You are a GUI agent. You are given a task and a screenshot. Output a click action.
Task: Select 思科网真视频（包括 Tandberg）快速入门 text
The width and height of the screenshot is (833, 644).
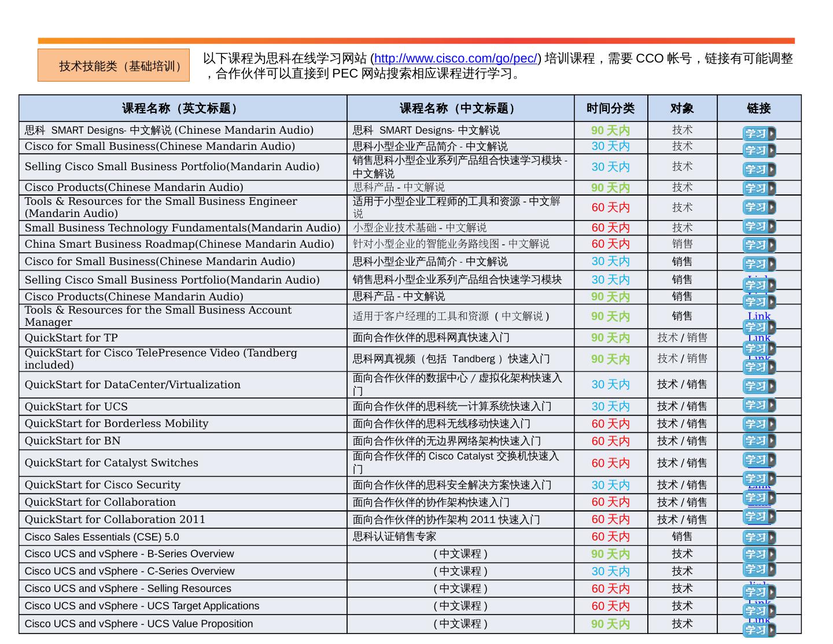click(451, 359)
